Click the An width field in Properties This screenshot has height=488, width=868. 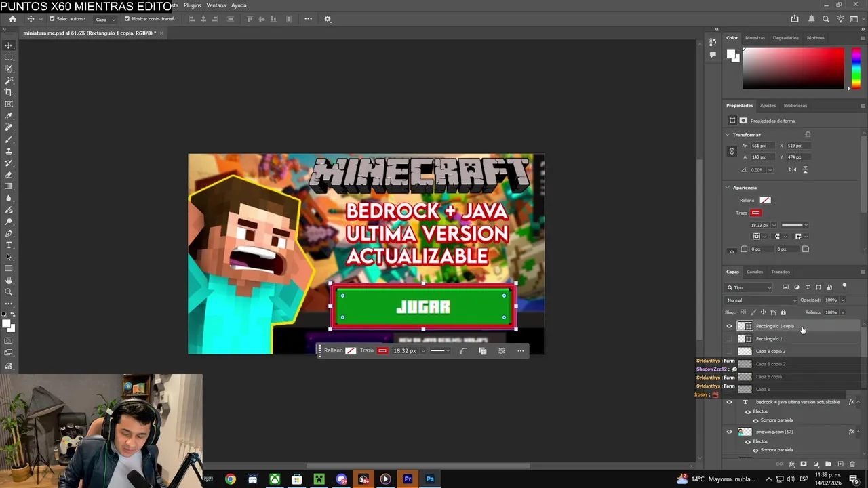point(762,146)
